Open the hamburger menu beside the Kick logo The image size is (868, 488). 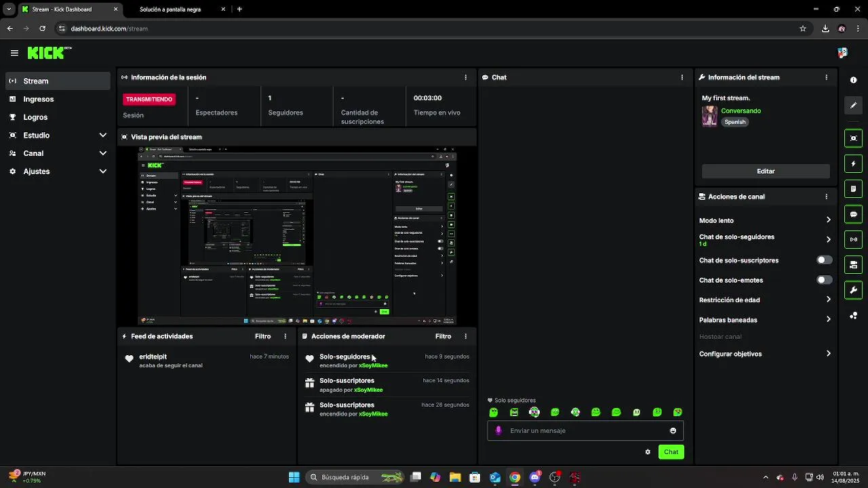coord(14,53)
